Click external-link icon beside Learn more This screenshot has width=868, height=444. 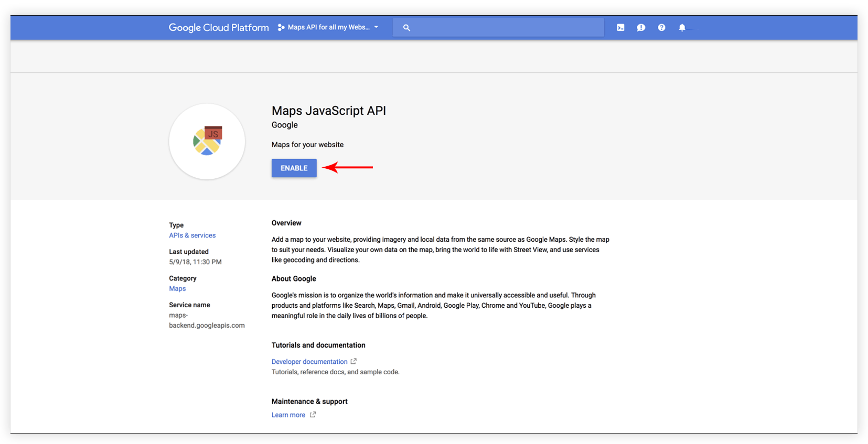[x=313, y=415]
